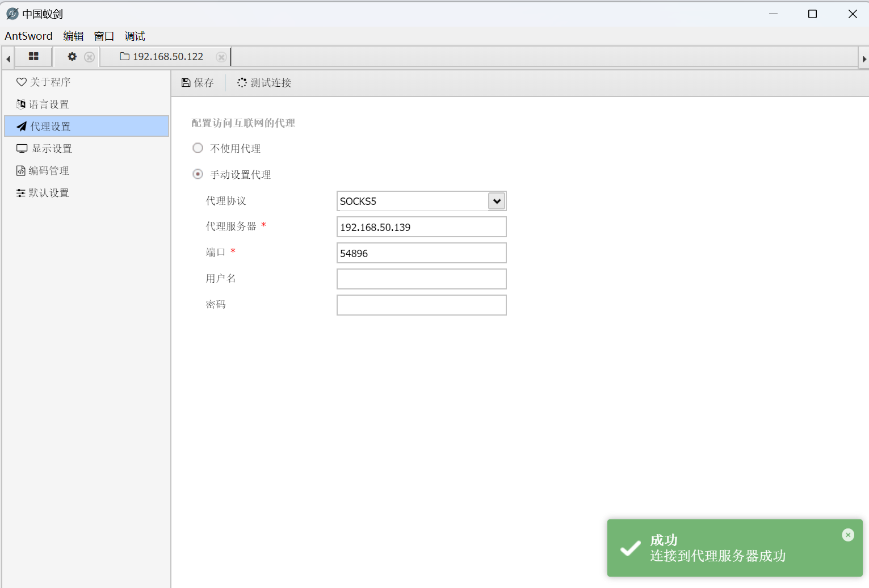Open 显示设置 in the sidebar
This screenshot has width=869, height=588.
(86, 148)
